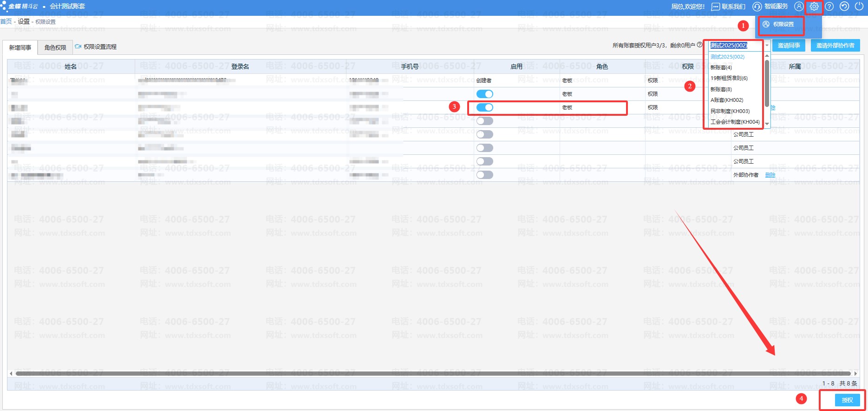Click the 邀请同事 button
Viewport: 868px width, 411px height.
[x=789, y=46]
